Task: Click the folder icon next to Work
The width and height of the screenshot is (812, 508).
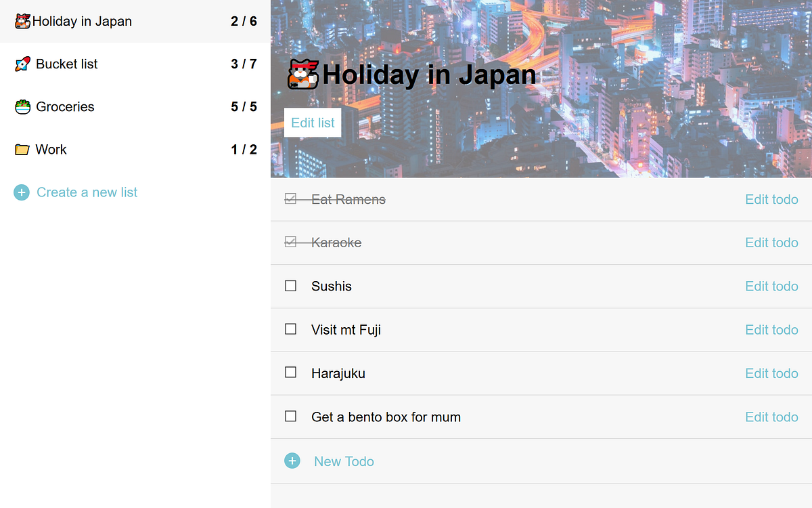Action: [x=22, y=149]
